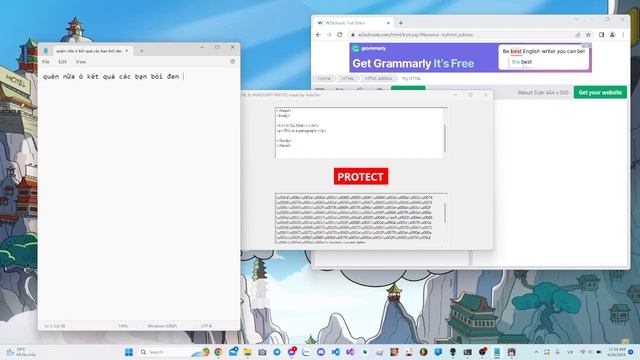Open a new Chrome tab
The image size is (640, 360).
pos(401,23)
